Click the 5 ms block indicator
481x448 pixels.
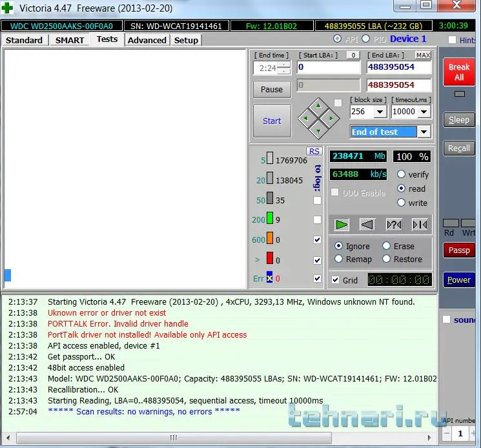[270, 158]
